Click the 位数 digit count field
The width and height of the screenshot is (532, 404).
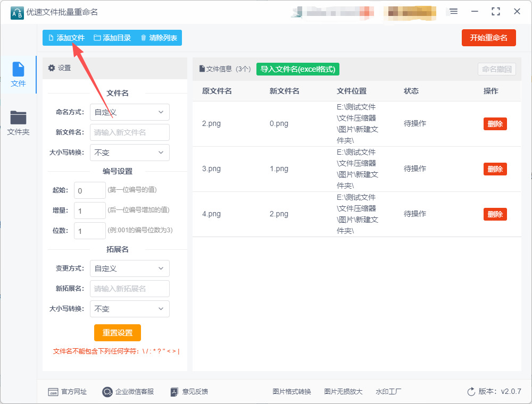pyautogui.click(x=90, y=231)
